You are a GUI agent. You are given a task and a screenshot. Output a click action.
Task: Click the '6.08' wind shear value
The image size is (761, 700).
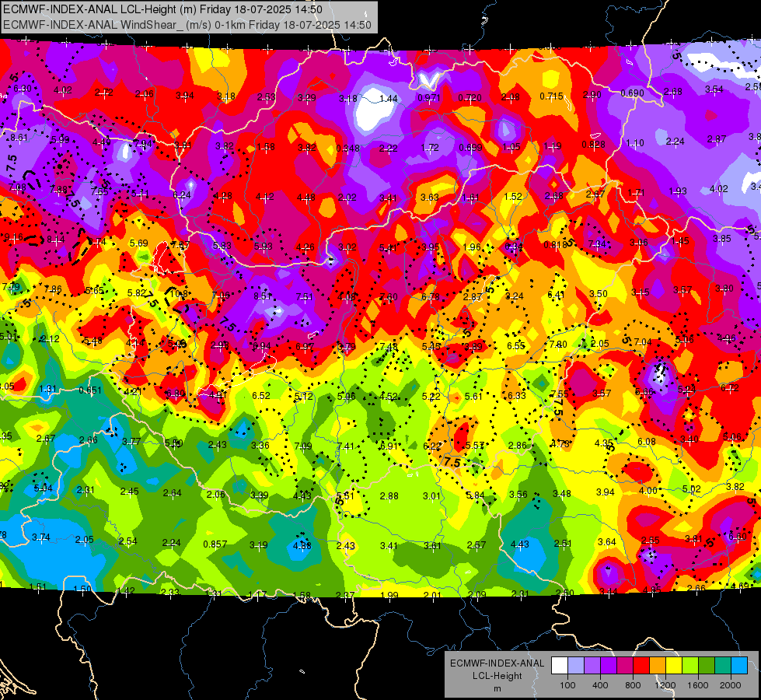coord(647,442)
